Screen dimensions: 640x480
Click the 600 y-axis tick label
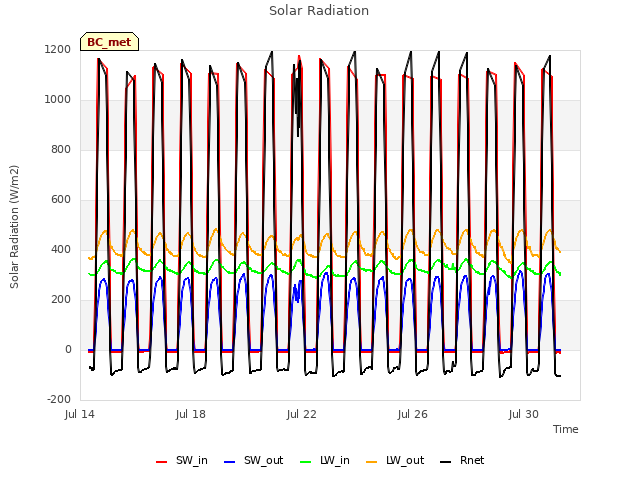point(61,200)
